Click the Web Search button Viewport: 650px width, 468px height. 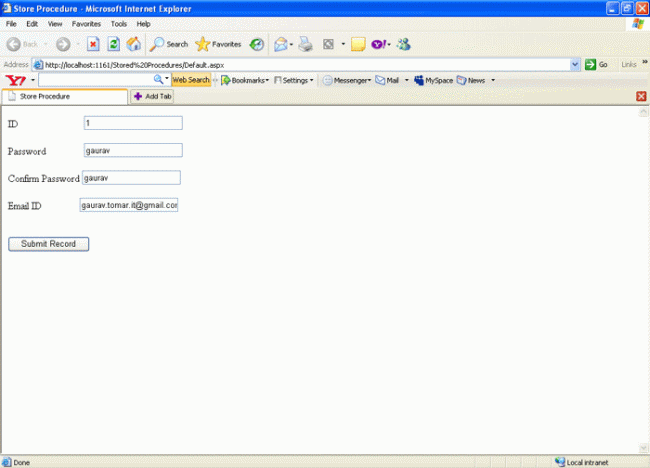click(x=191, y=80)
